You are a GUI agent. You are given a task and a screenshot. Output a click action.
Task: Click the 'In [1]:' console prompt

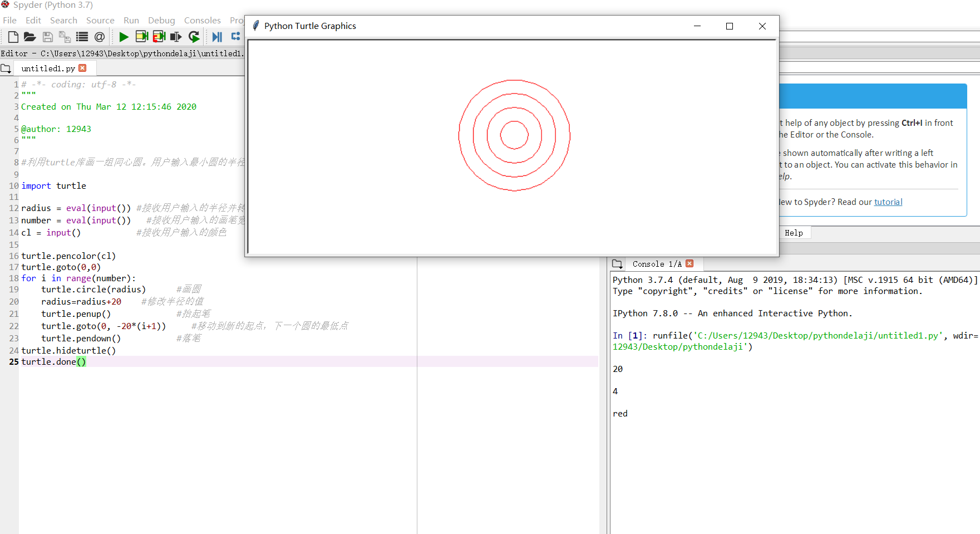(630, 335)
